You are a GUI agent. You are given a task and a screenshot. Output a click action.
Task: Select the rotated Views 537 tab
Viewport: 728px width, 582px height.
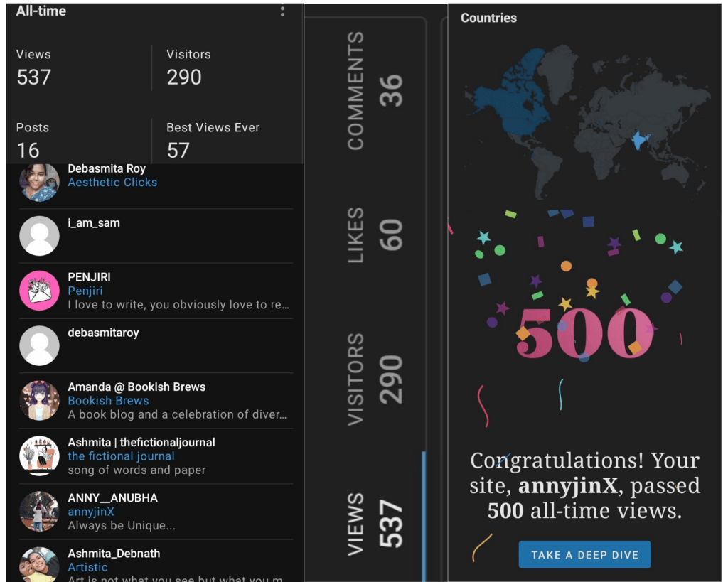point(375,524)
